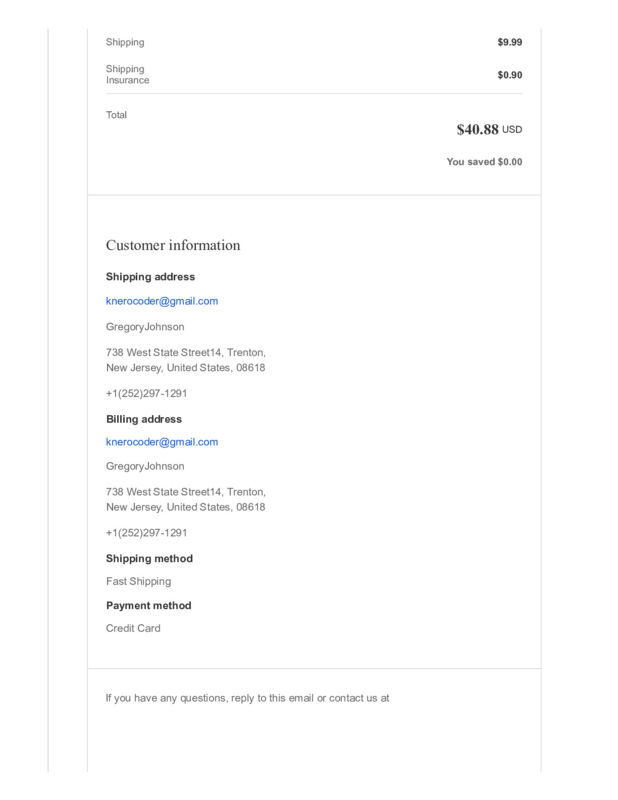Select the Fast Shipping text
The height and width of the screenshot is (800, 618).
pyautogui.click(x=139, y=581)
